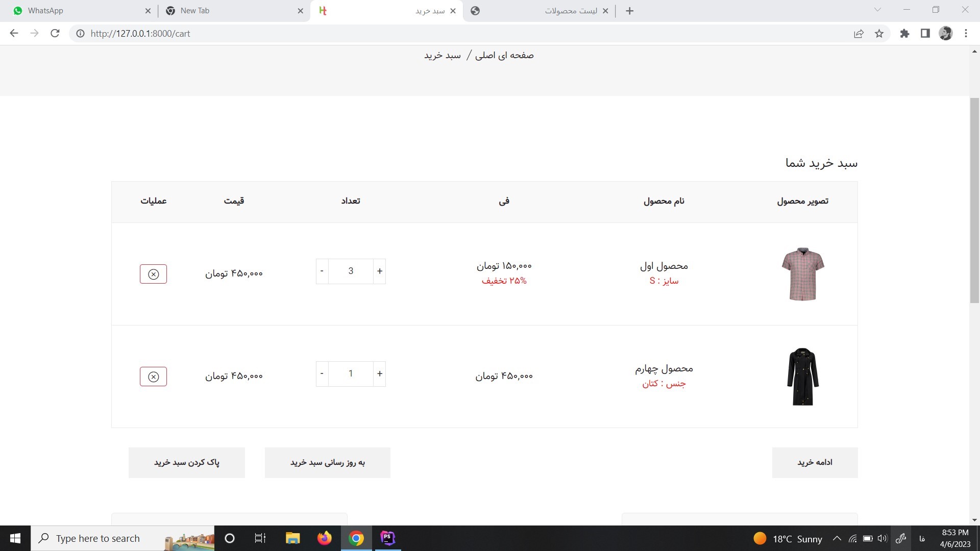
Task: Click the share icon in the address bar
Action: click(x=859, y=33)
